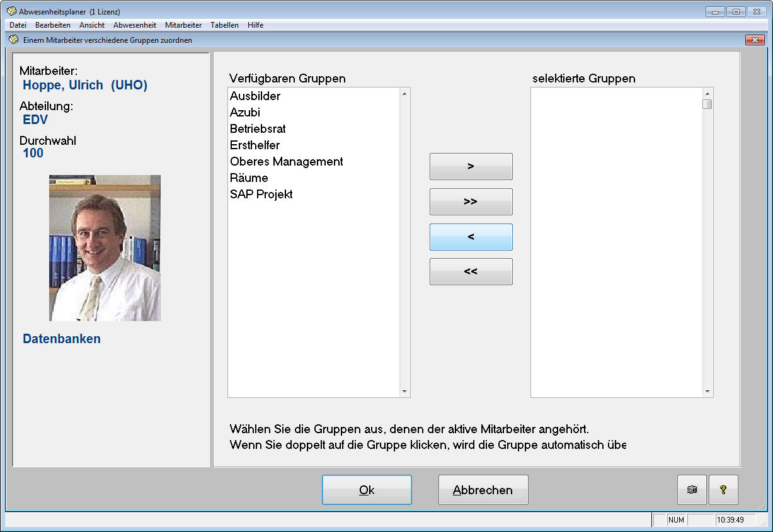Viewport: 773px width, 532px height.
Task: Click the sub-window icon beside 'Einem Mitarbeiter'
Action: (x=14, y=40)
